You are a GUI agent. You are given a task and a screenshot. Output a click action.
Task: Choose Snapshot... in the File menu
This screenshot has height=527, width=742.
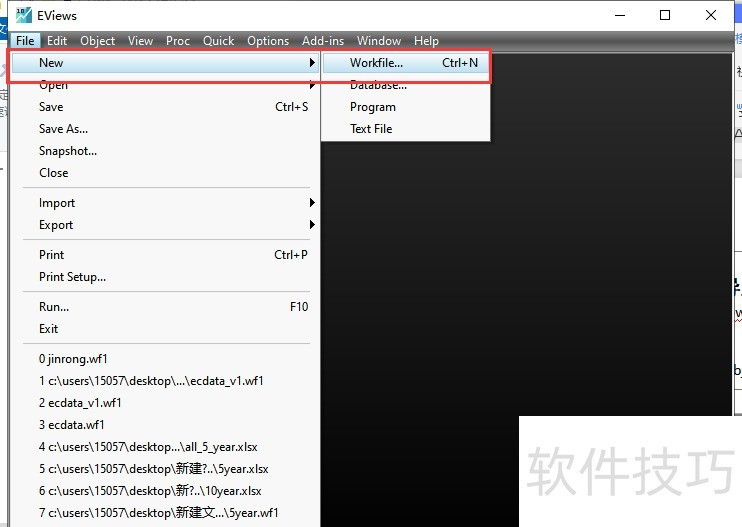[164, 151]
